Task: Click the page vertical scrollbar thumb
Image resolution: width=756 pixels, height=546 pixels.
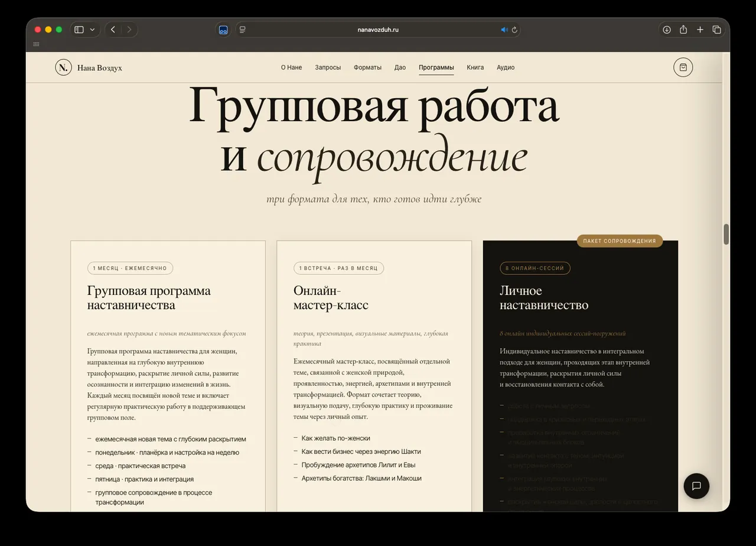Action: 726,234
